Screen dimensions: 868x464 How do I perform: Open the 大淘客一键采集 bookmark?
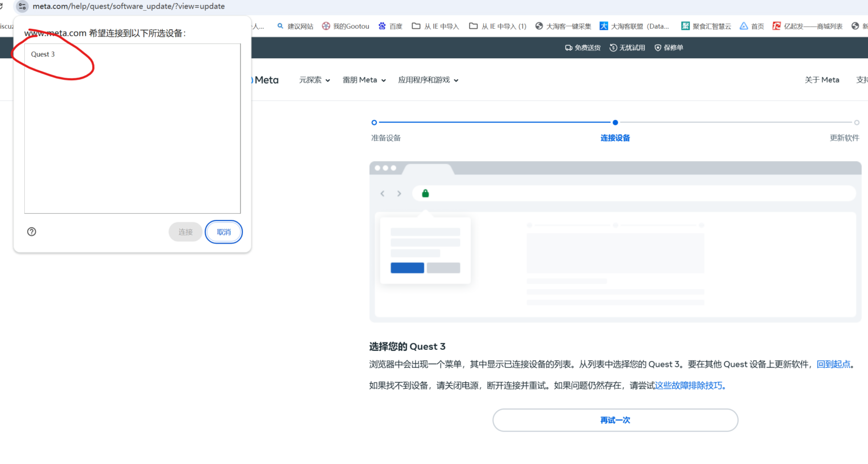point(563,26)
